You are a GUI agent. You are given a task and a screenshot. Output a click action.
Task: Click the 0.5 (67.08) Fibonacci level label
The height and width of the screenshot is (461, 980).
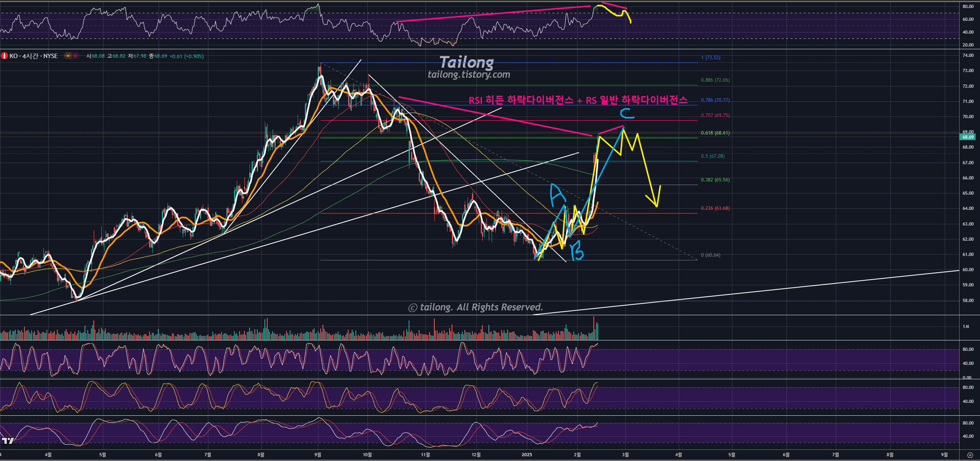pyautogui.click(x=712, y=156)
